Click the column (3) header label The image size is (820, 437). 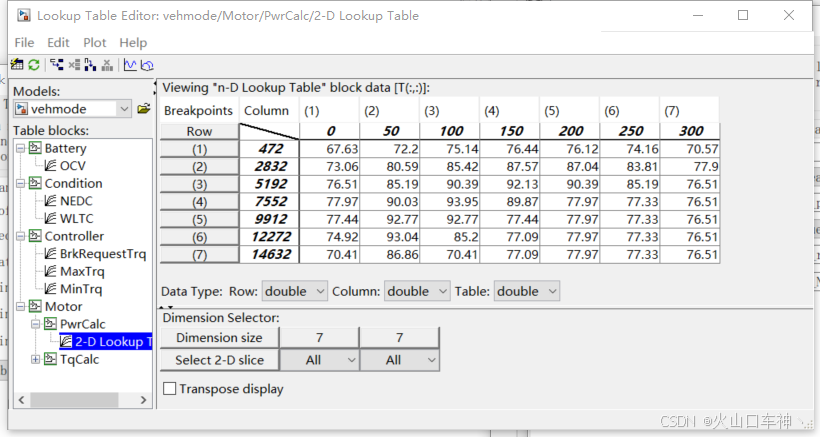pyautogui.click(x=431, y=111)
